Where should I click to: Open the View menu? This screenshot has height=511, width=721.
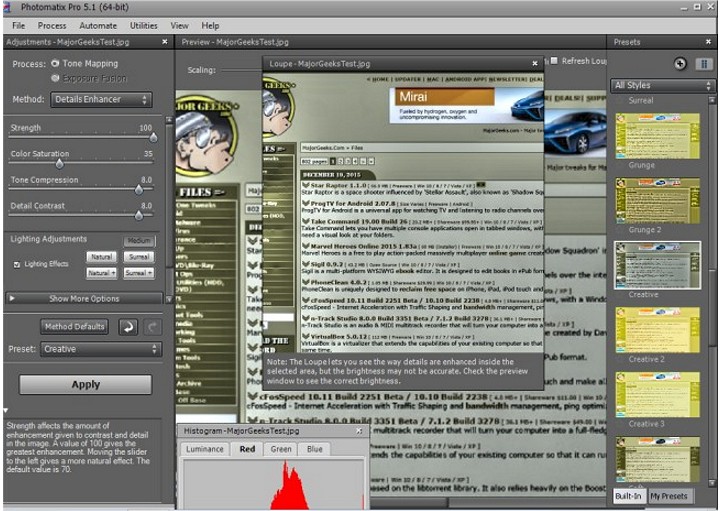point(179,26)
